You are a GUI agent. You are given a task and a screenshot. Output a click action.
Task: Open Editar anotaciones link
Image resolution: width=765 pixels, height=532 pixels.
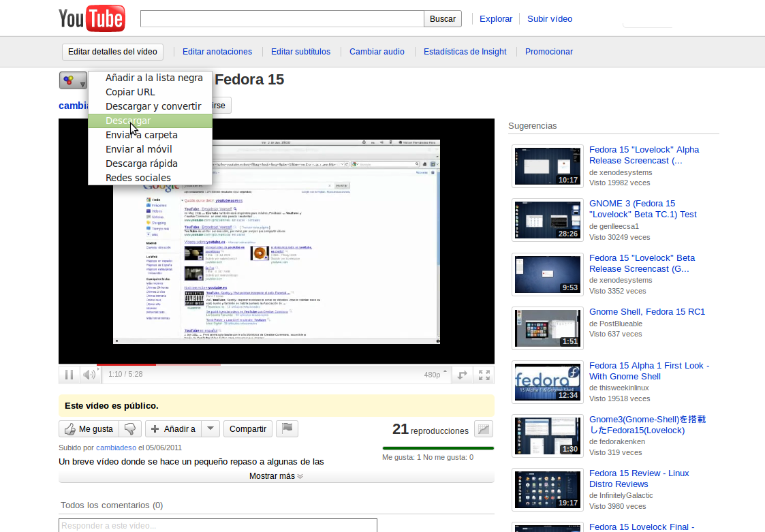[x=217, y=52]
